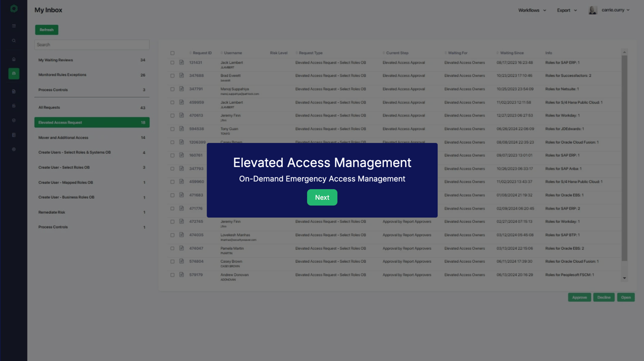Click document icon for request 459959
The width and height of the screenshot is (644, 361).
(x=181, y=102)
